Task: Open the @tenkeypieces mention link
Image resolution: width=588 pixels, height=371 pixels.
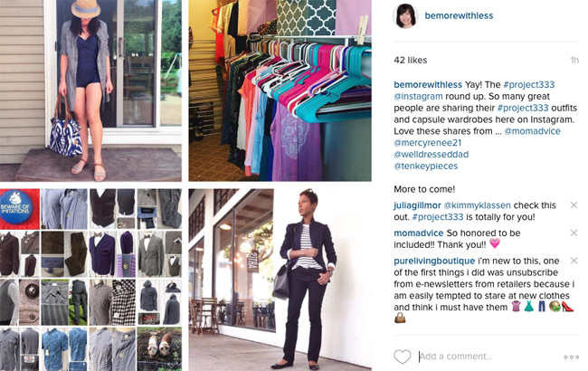Action: (x=426, y=166)
